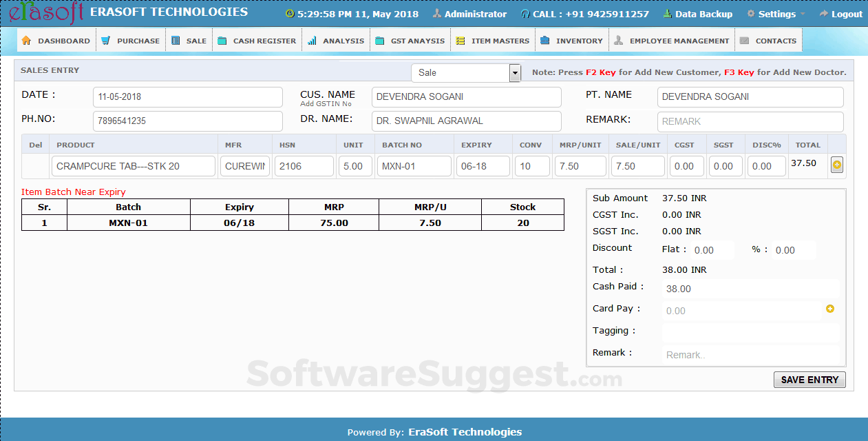Screen dimensions: 868x441
Task: Click the Batch No field
Action: pyautogui.click(x=414, y=166)
